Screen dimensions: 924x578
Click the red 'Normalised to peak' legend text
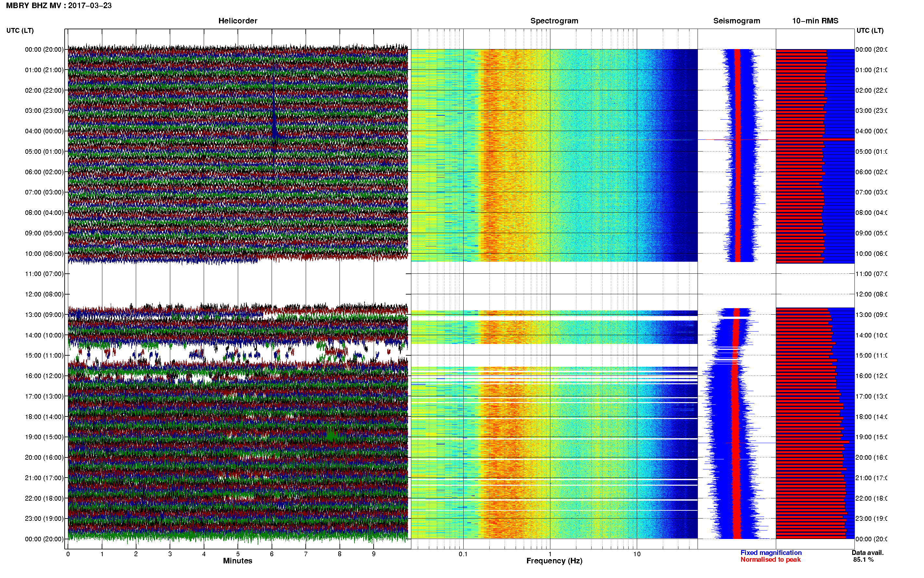[770, 560]
